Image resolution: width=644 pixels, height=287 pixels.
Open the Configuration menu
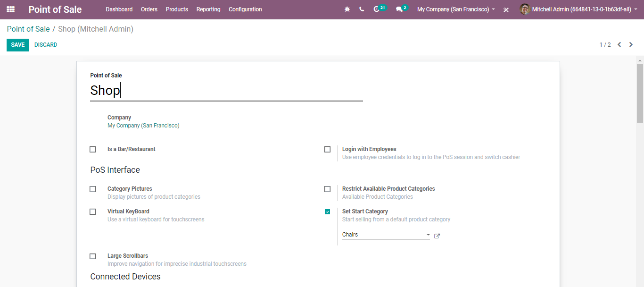245,9
